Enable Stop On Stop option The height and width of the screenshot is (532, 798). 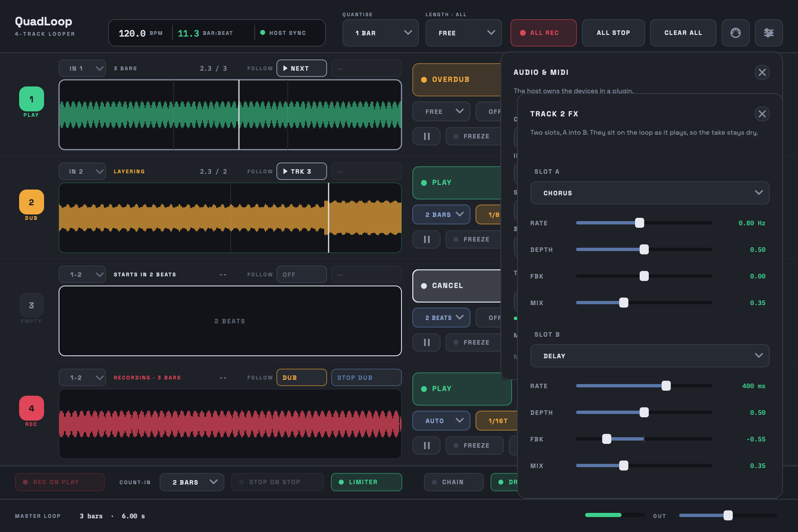[277, 482]
